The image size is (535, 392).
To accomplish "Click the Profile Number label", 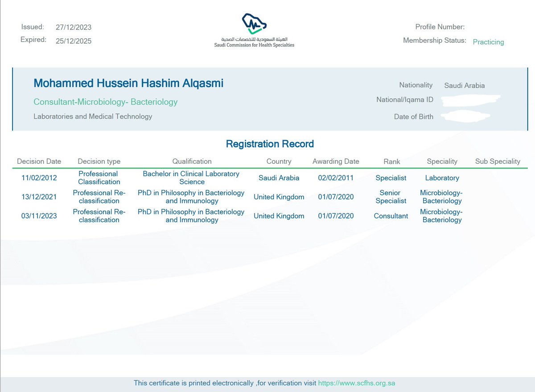I will pyautogui.click(x=440, y=27).
